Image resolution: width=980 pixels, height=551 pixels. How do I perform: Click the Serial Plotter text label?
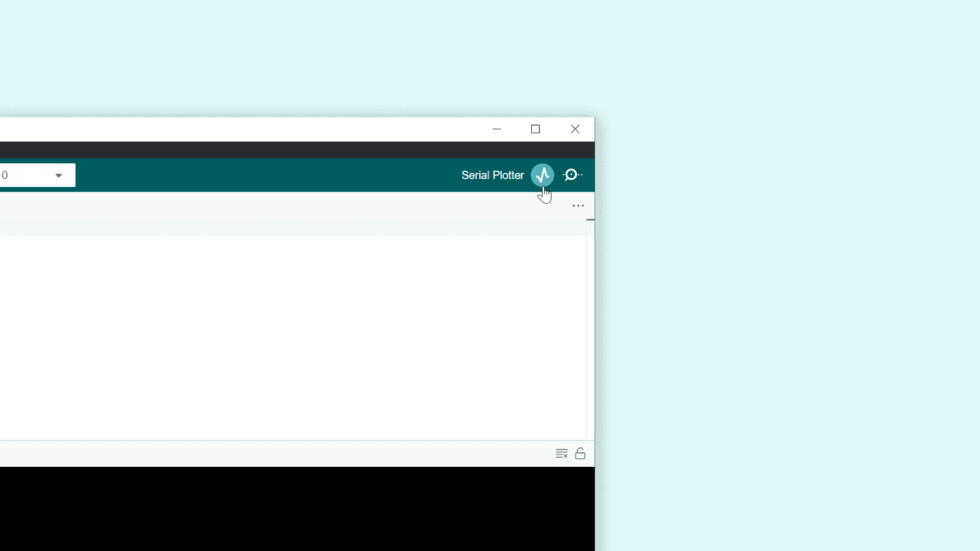493,176
